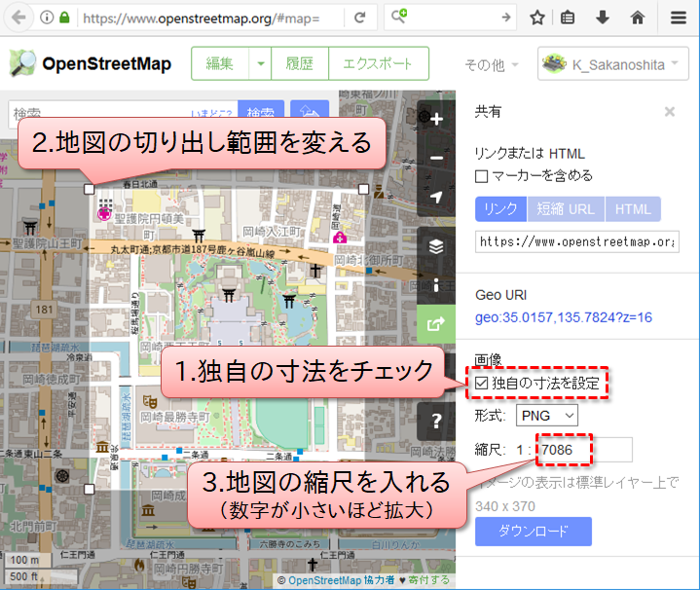Open the map key info icon
This screenshot has height=590, width=700.
pos(436,284)
